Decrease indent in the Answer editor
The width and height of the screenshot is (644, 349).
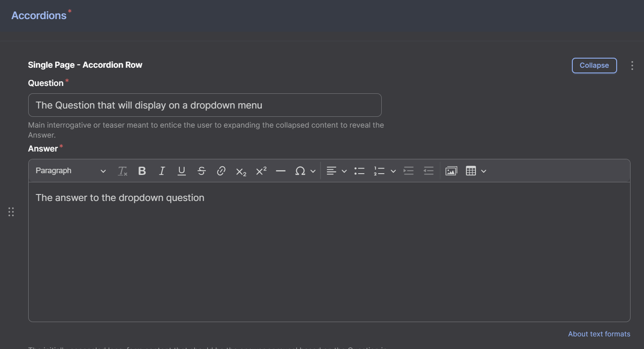(429, 171)
